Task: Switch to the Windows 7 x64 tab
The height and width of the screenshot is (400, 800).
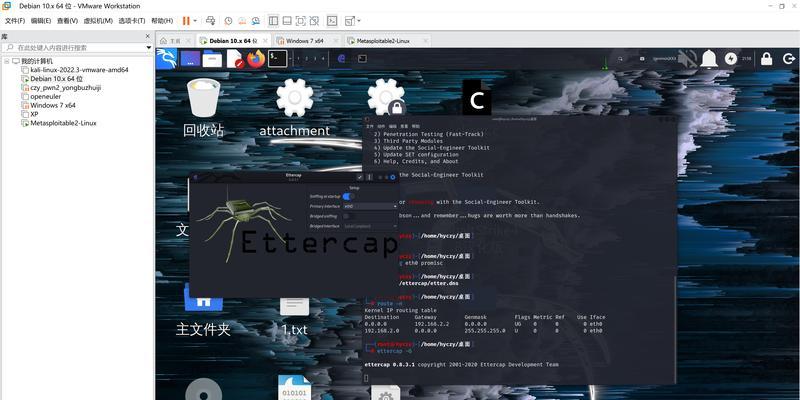Action: pos(305,40)
